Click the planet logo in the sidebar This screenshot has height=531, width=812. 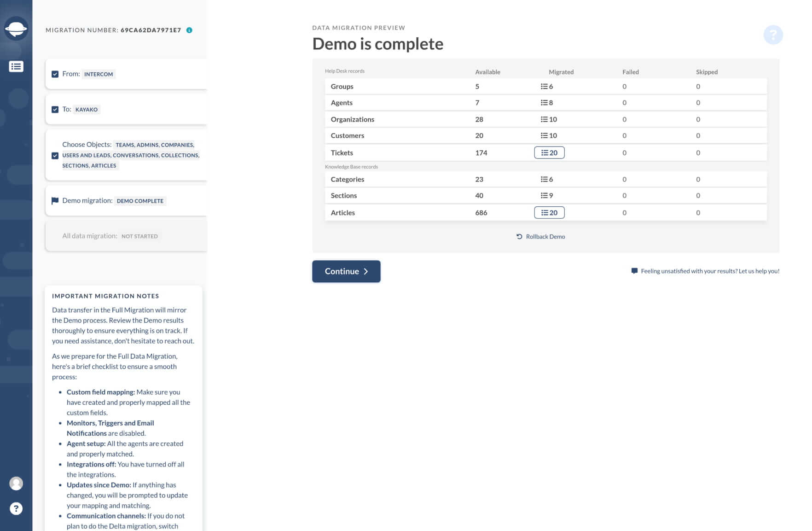16,29
